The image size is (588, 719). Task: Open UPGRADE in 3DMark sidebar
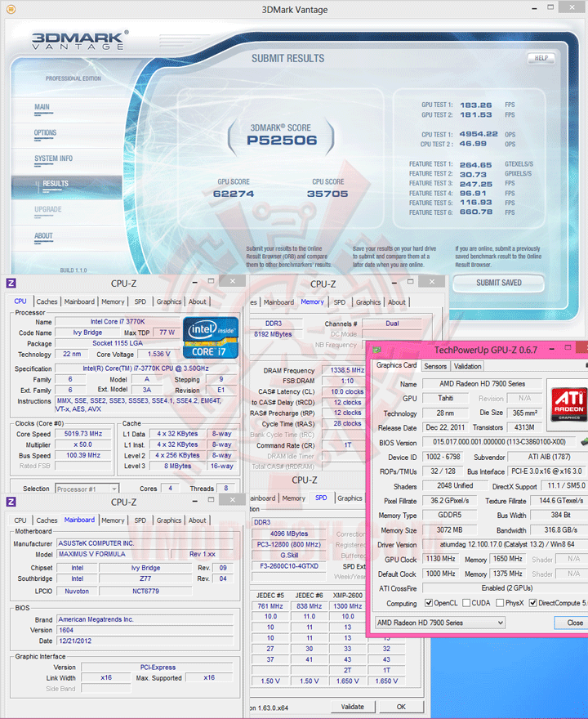47,209
